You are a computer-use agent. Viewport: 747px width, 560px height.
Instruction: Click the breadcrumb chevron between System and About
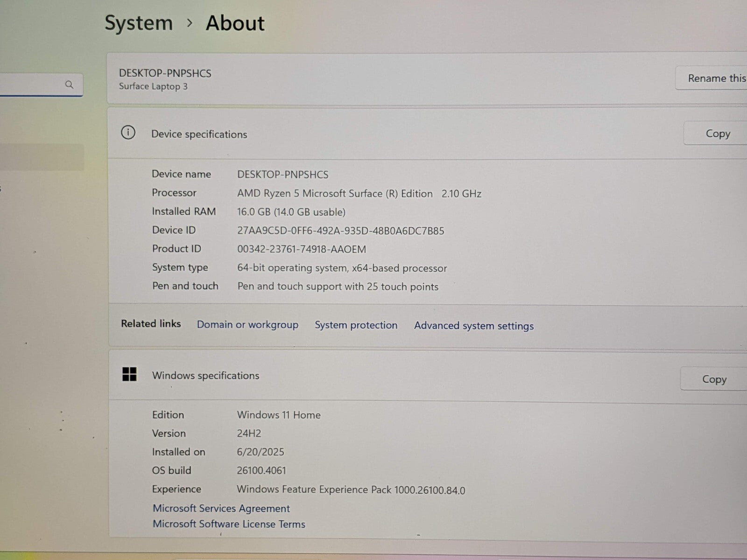coord(190,23)
